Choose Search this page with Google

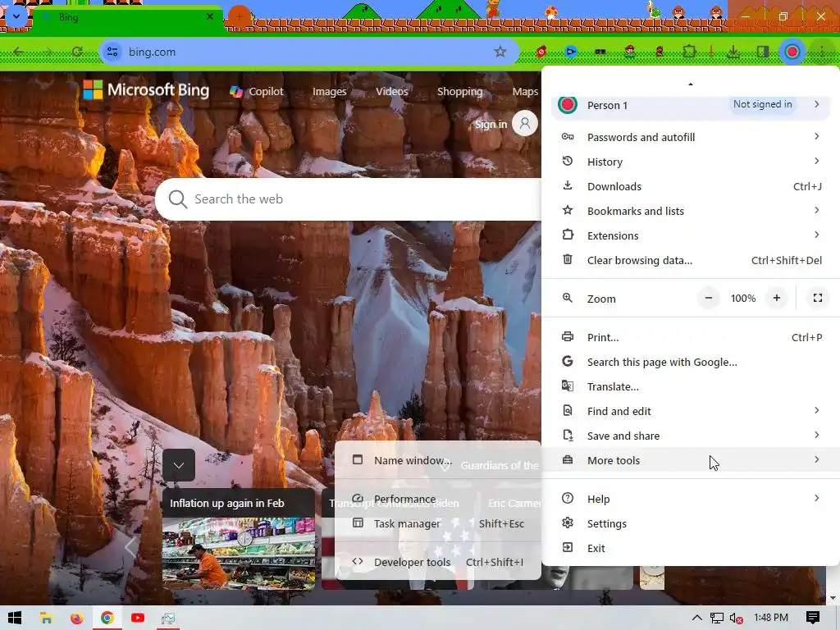(691, 362)
